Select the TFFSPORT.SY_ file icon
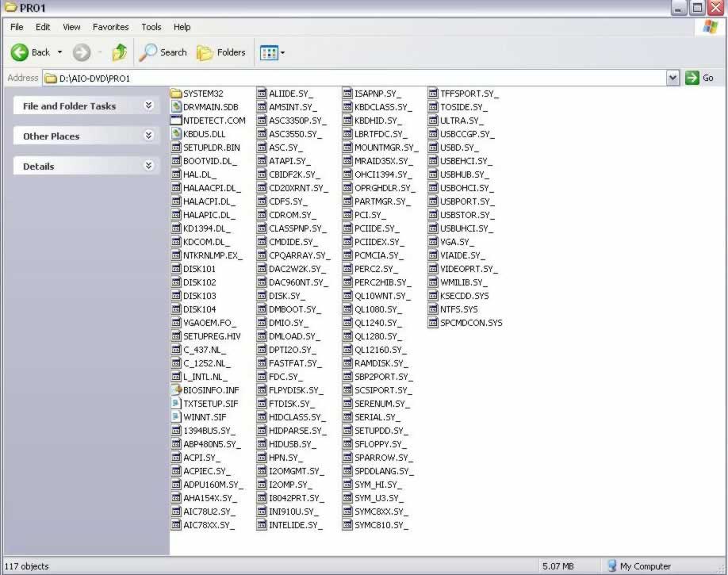Screen dimensions: 728x575 click(x=433, y=94)
